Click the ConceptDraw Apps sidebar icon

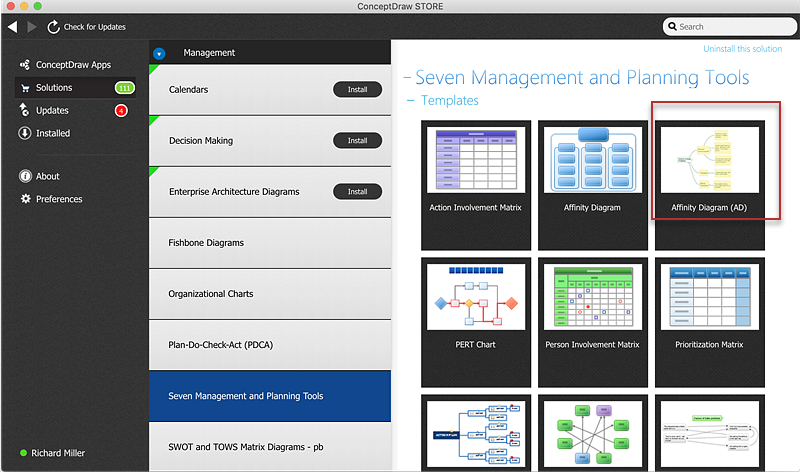[24, 65]
